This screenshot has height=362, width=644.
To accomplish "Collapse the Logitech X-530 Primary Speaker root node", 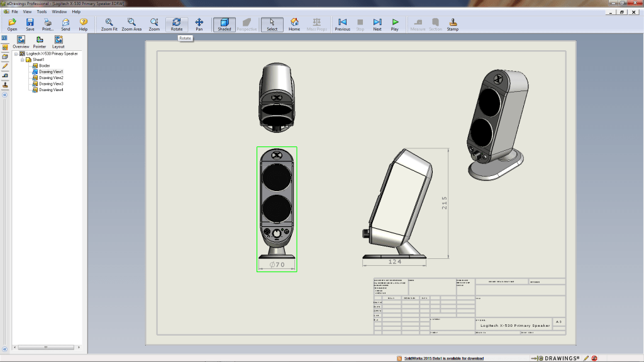I will (x=16, y=54).
